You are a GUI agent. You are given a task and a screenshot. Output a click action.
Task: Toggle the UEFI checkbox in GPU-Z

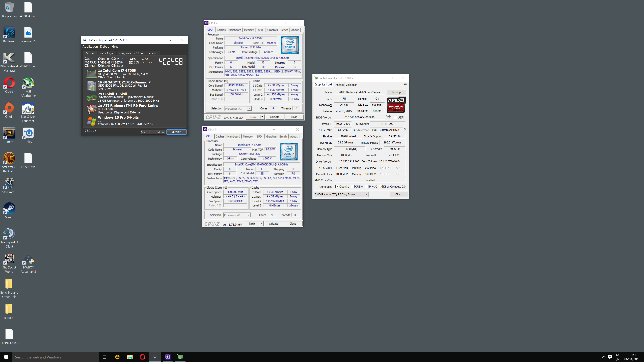click(395, 117)
